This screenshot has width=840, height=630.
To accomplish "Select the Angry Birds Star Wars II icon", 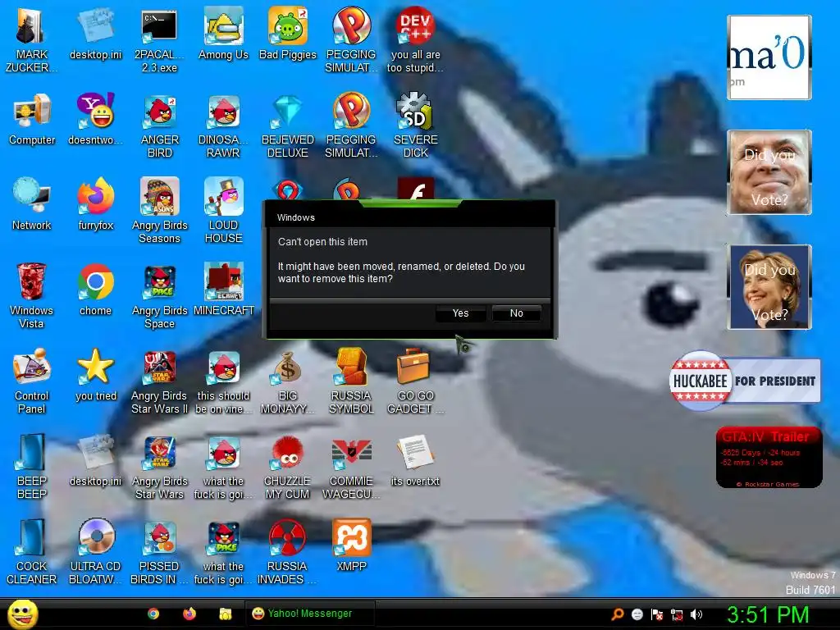I will pos(160,381).
